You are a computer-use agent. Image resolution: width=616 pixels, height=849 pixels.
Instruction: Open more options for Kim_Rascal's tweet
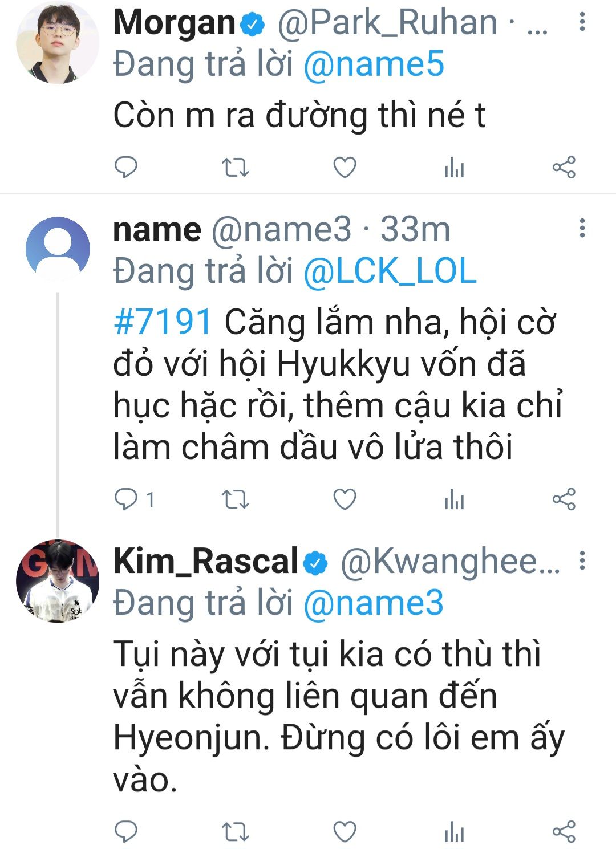(x=582, y=561)
